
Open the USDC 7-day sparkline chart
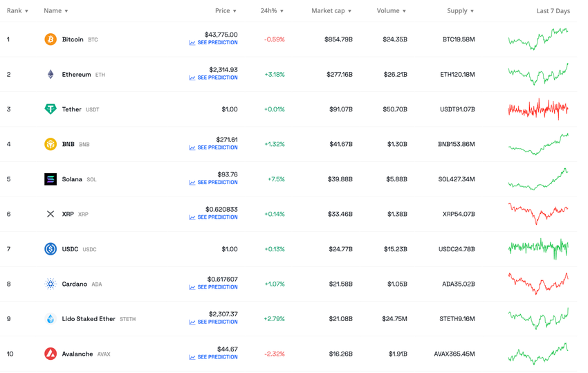coord(538,248)
